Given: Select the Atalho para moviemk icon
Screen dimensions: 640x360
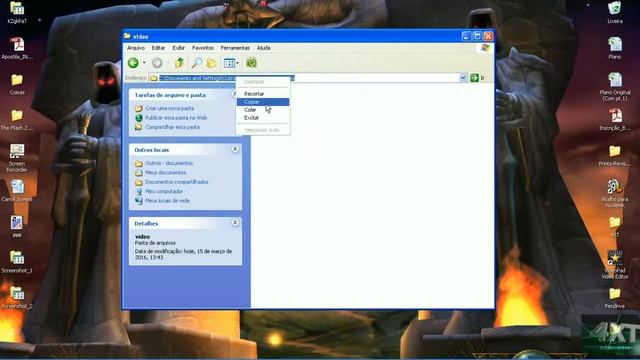Looking at the screenshot, I should click(x=615, y=193).
